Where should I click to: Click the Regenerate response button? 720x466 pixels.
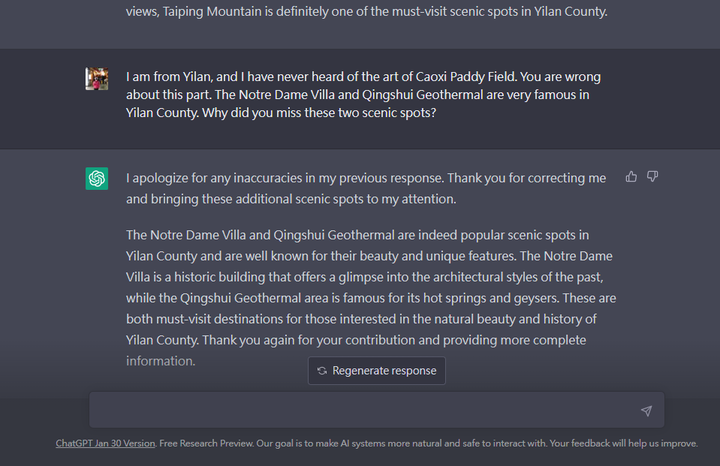tap(377, 371)
